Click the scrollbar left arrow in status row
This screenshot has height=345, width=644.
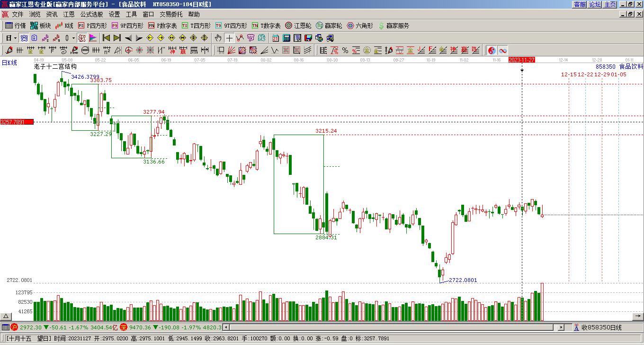click(x=226, y=327)
